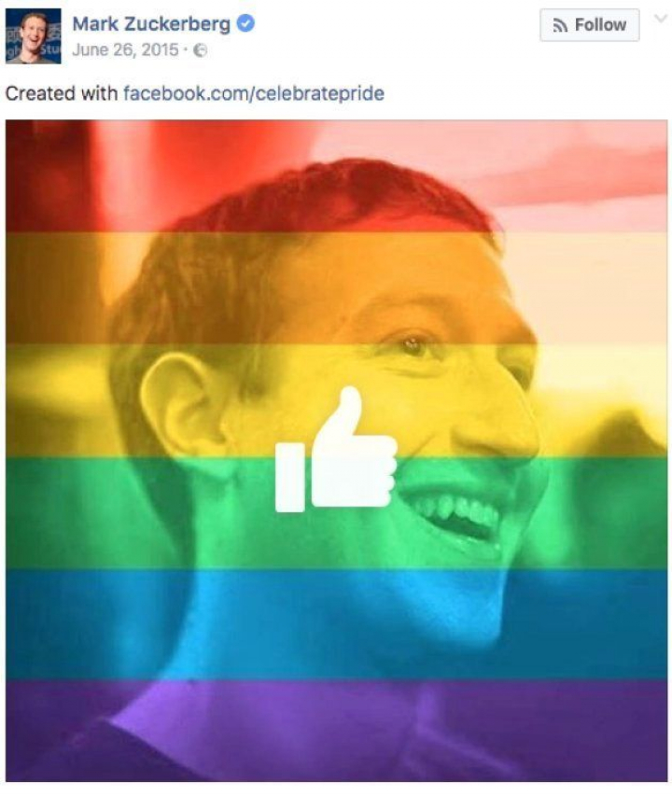This screenshot has width=672, height=796.
Task: Open the June 26, 2015 timestamp
Action: click(125, 49)
